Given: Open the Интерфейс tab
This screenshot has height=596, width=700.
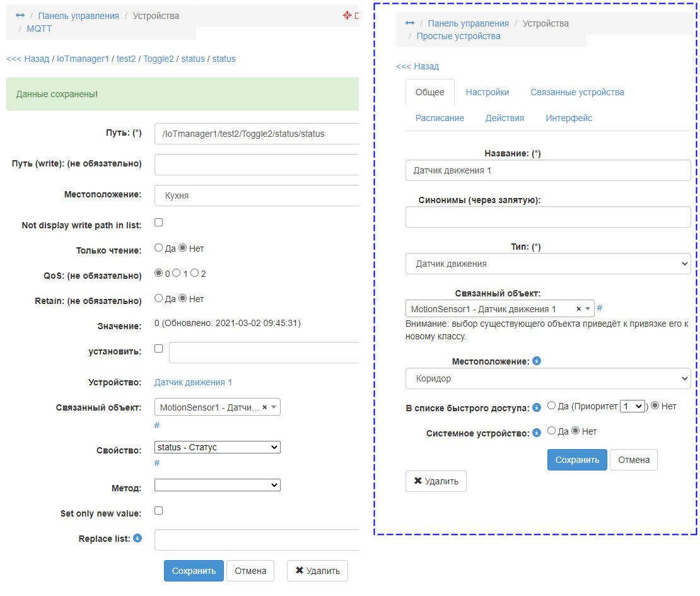Looking at the screenshot, I should click(x=569, y=119).
